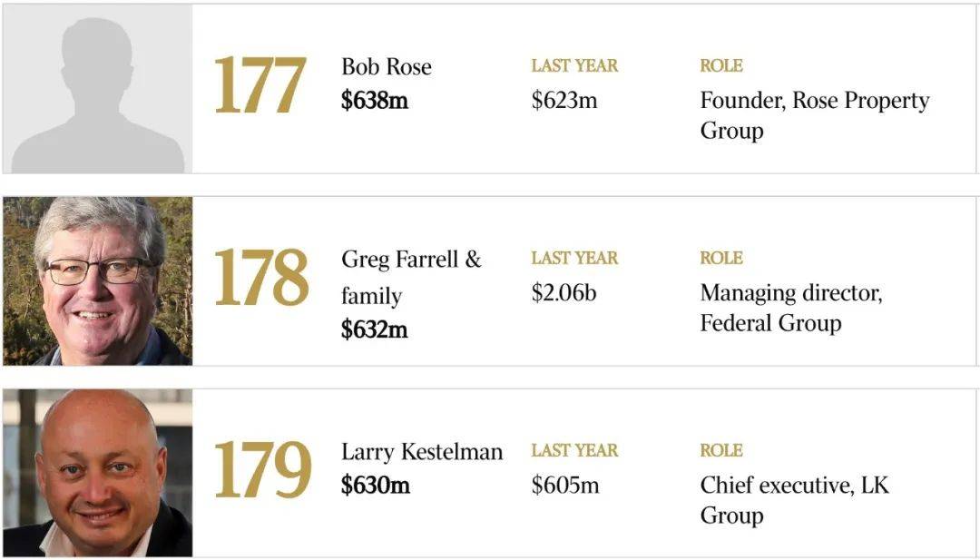Click the ROLE label in Larry Kestelman's row

[721, 450]
